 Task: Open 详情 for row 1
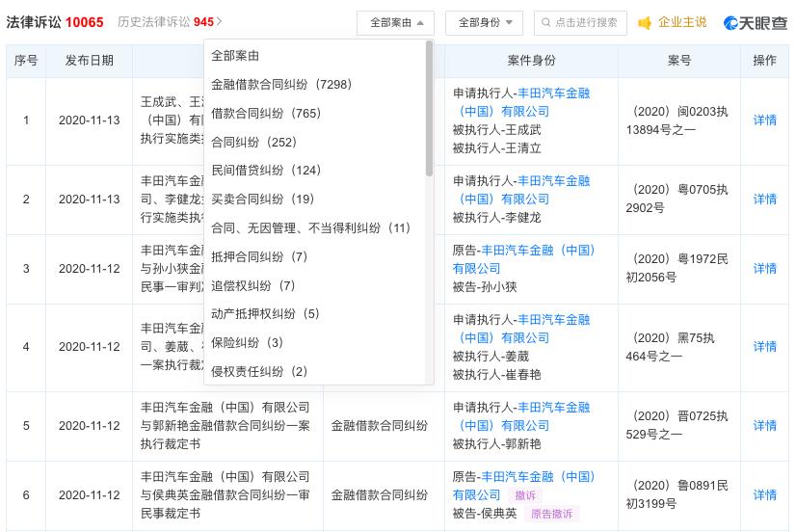point(764,120)
